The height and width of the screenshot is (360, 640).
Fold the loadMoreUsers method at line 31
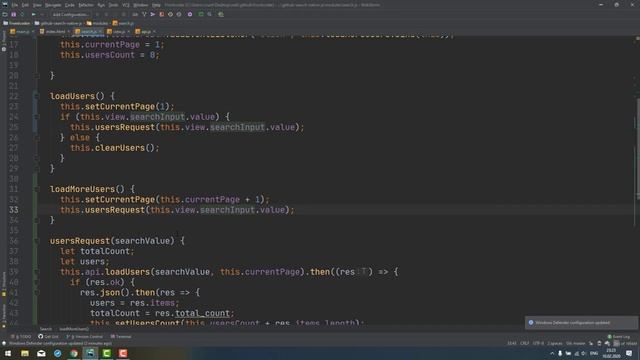tap(36, 189)
